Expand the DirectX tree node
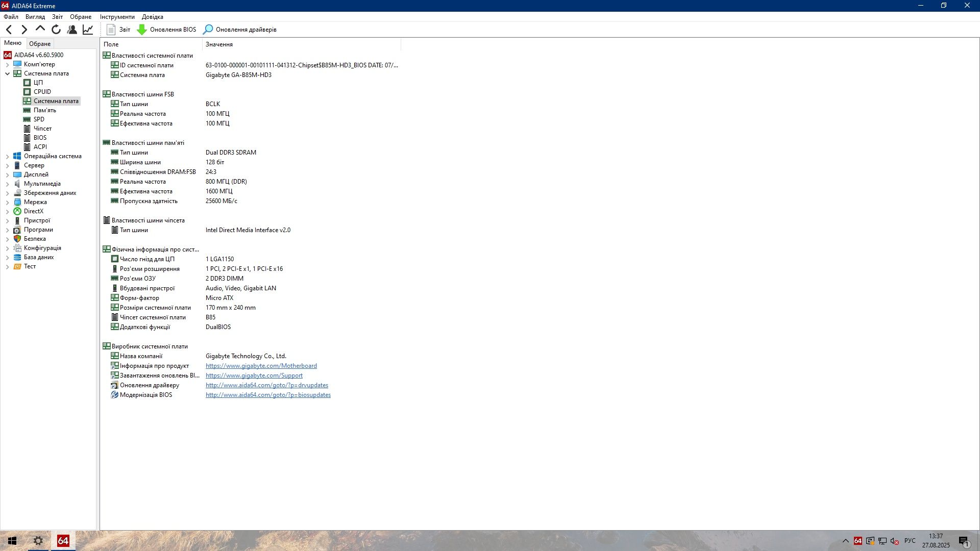The width and height of the screenshot is (980, 551). click(x=7, y=212)
